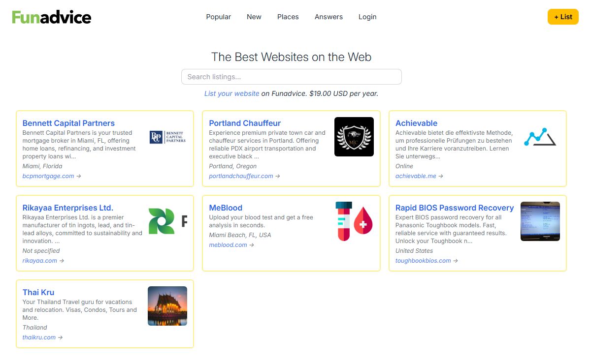Open the Rikayaa Enterprises Ltd. title
Image resolution: width=591 pixels, height=364 pixels.
click(68, 208)
